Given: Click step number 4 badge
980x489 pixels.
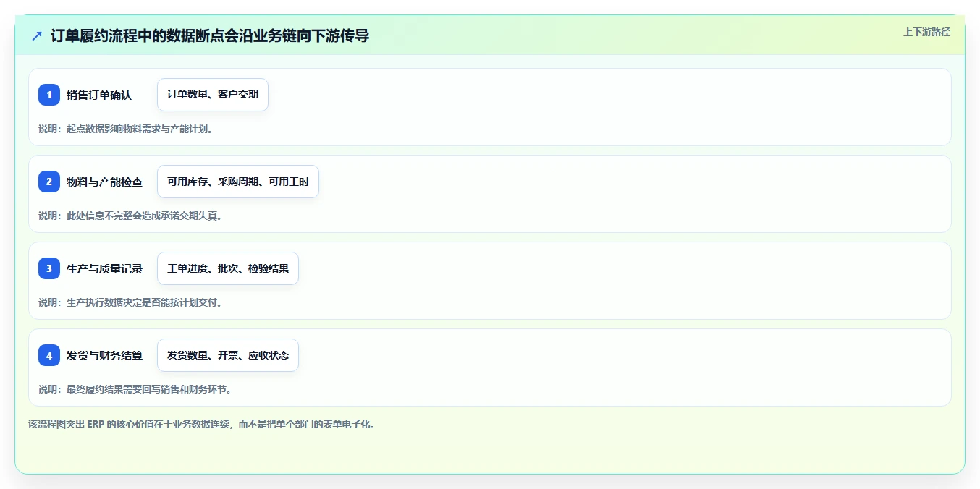Looking at the screenshot, I should pyautogui.click(x=49, y=355).
